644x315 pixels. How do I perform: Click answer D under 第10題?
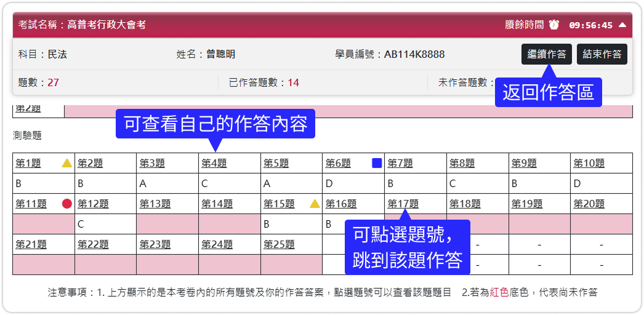577,184
